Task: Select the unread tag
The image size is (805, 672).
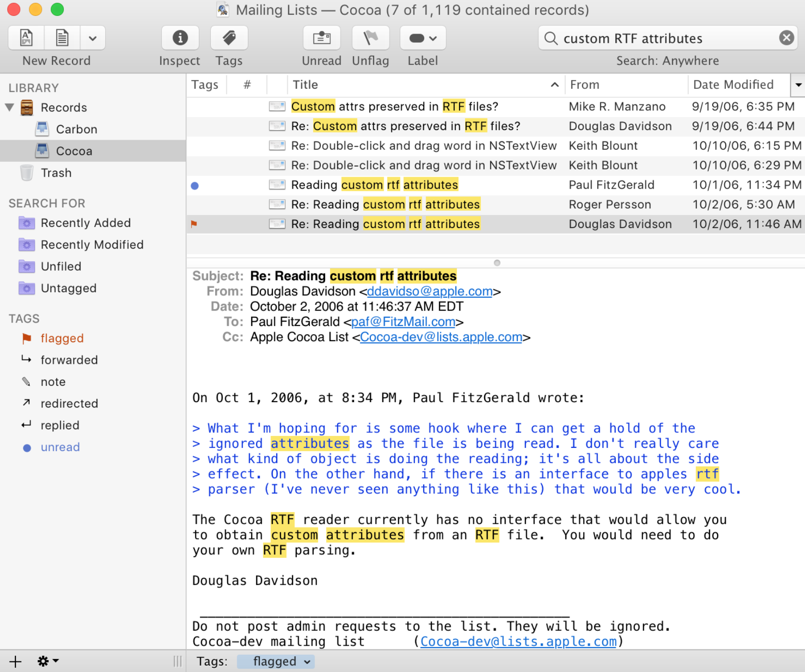Action: click(x=60, y=447)
